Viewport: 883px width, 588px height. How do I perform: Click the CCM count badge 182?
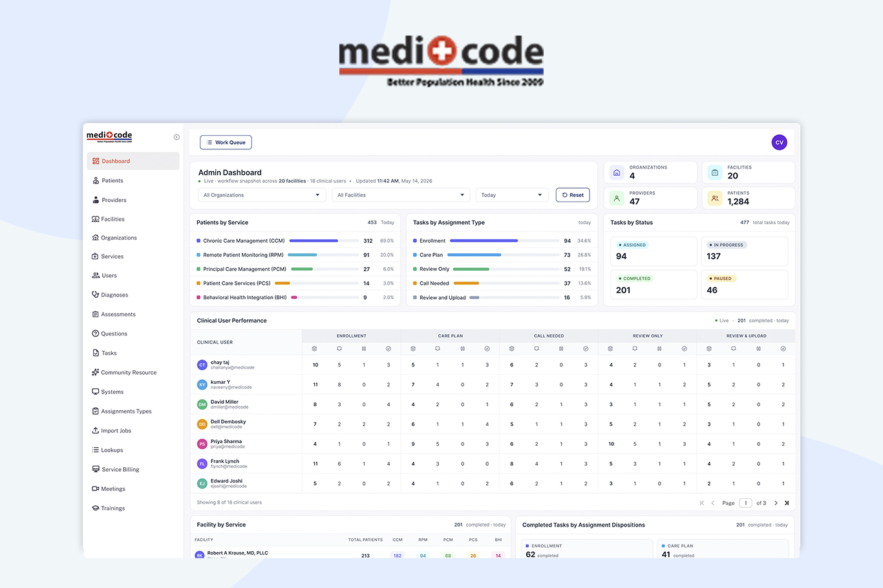tap(398, 556)
